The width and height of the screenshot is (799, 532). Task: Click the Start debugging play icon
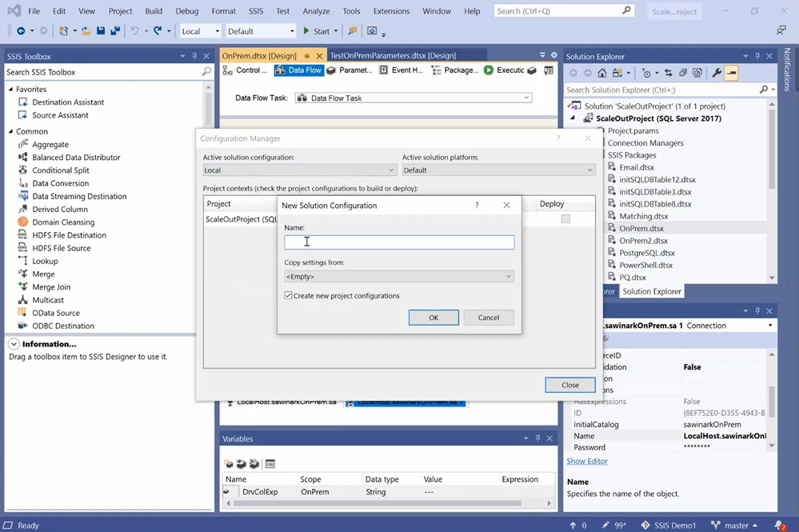coord(306,31)
